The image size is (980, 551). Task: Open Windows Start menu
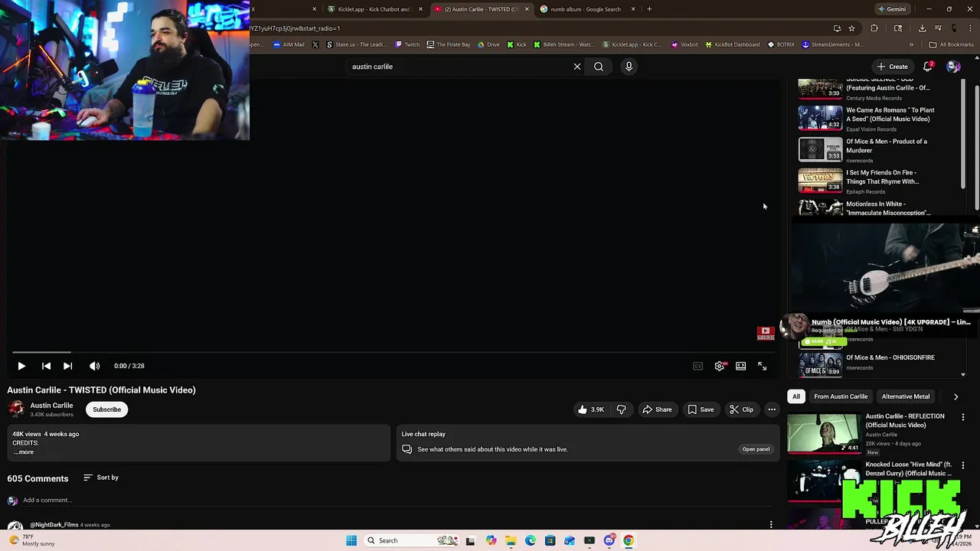pos(351,540)
